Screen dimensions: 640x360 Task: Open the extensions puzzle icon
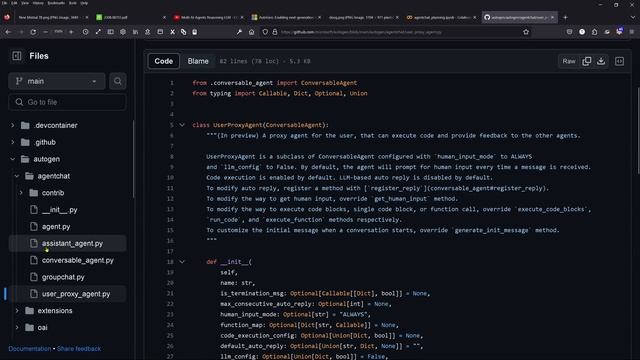pos(594,32)
